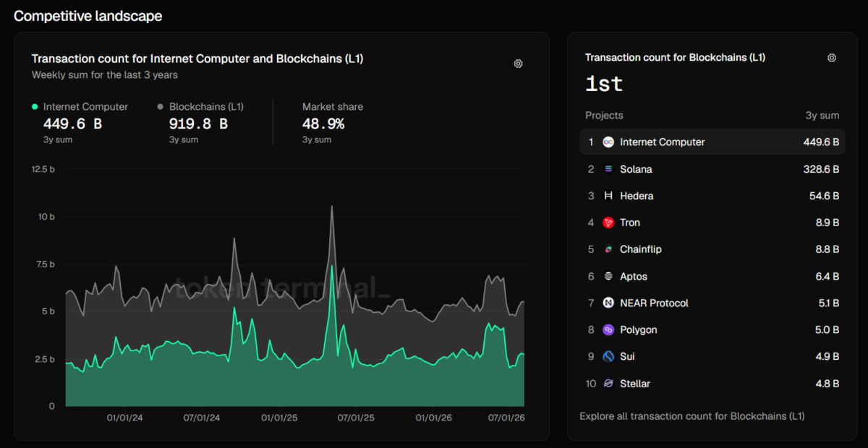Click the Solana logo icon
The image size is (868, 448).
(608, 169)
